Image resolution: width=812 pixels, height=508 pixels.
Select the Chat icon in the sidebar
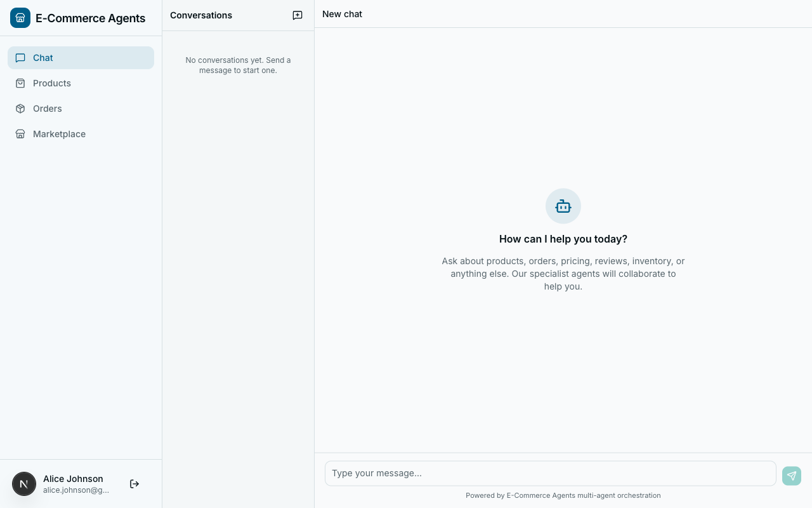tap(20, 58)
